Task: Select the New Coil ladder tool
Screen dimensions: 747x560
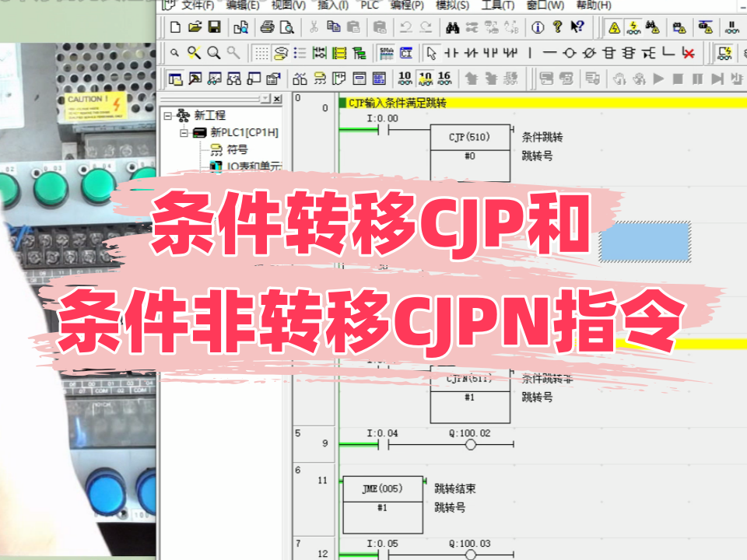Action: click(x=569, y=53)
